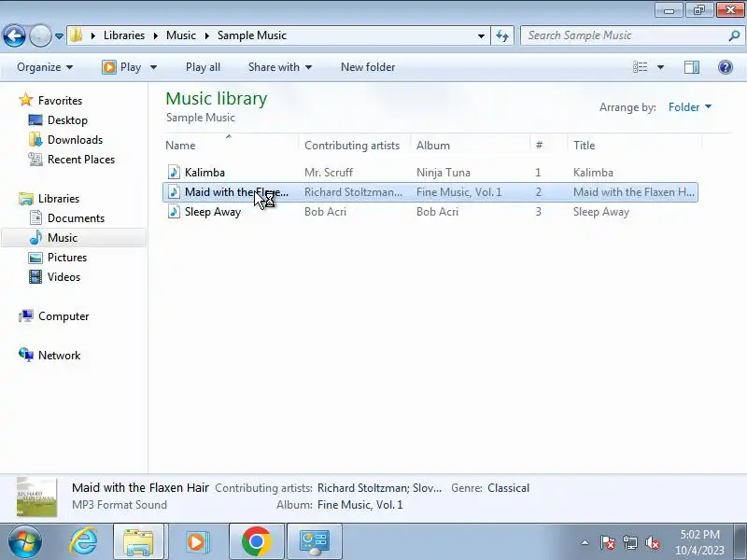Expand the arrow after Libraries breadcrumb
Image resolution: width=747 pixels, height=560 pixels.
pos(155,35)
